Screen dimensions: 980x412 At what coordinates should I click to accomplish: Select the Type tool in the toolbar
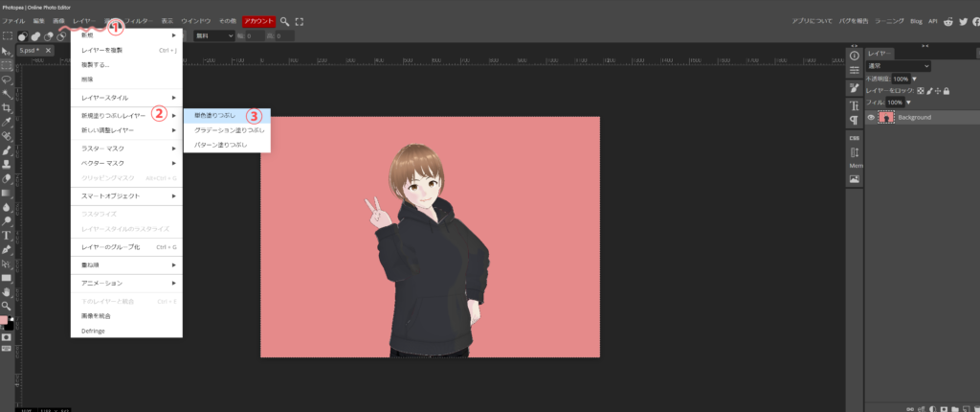point(7,234)
